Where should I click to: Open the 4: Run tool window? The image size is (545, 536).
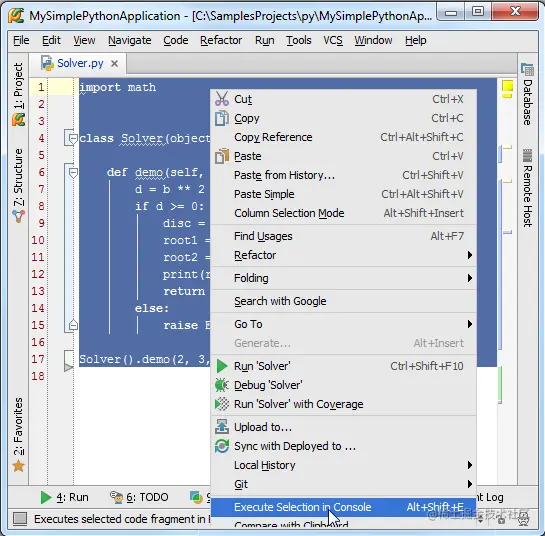pyautogui.click(x=65, y=497)
